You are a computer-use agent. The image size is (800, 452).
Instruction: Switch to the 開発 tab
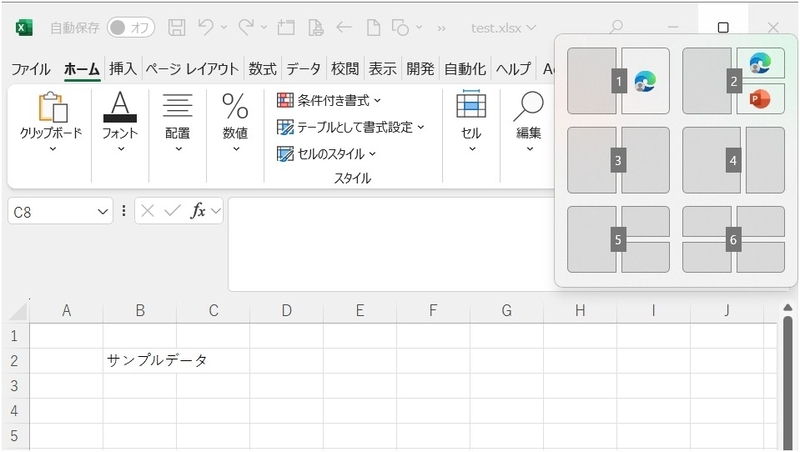tap(420, 69)
